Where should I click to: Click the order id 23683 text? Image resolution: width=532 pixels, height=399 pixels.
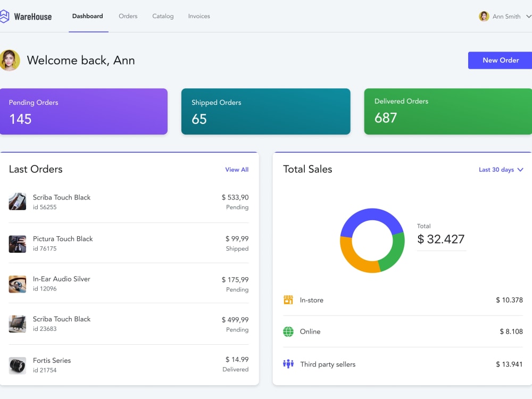45,329
